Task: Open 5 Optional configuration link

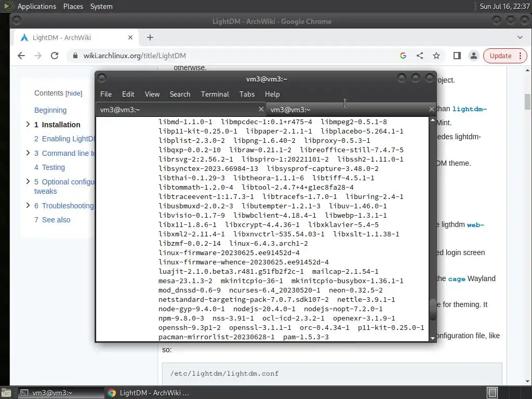Action: (64, 187)
